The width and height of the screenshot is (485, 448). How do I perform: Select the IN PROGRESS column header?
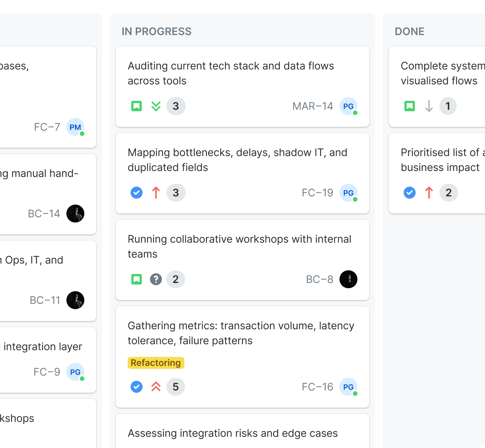157,31
